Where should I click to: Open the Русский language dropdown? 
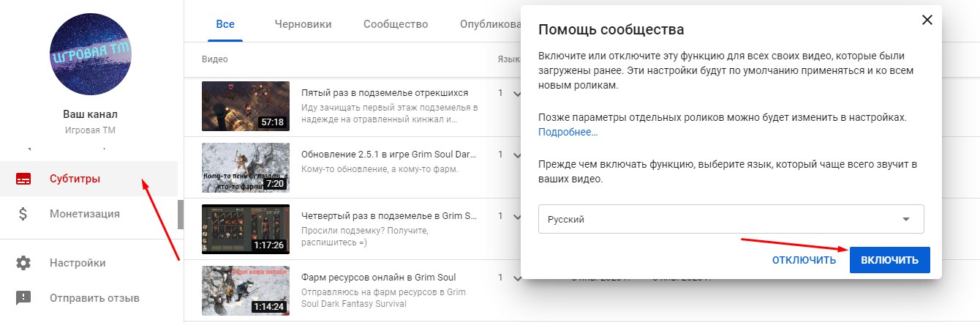731,219
